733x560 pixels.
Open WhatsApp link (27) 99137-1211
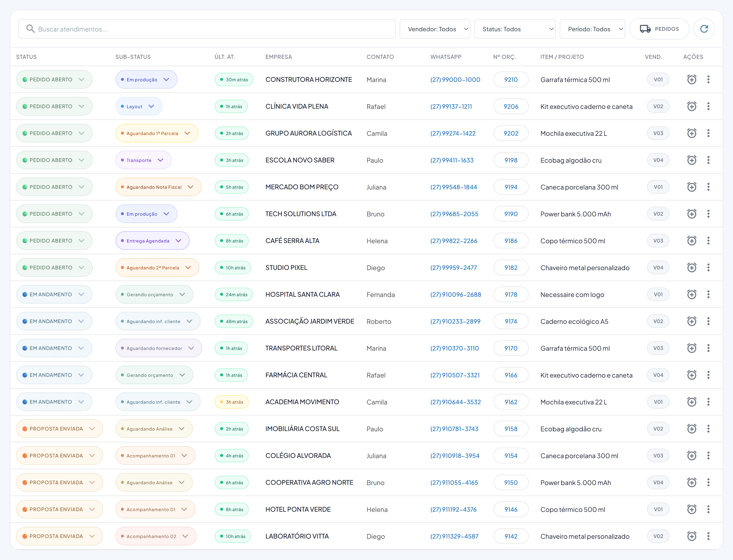pos(451,106)
